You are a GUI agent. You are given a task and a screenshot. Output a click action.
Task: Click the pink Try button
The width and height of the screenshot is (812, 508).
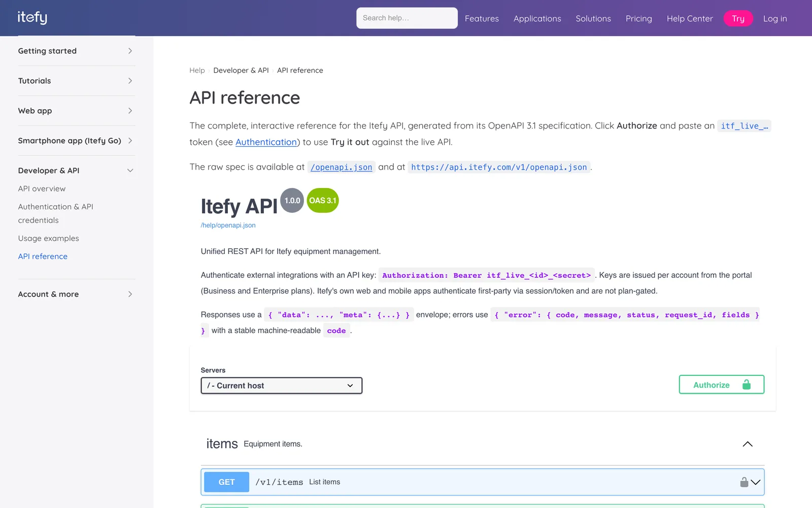pyautogui.click(x=738, y=18)
